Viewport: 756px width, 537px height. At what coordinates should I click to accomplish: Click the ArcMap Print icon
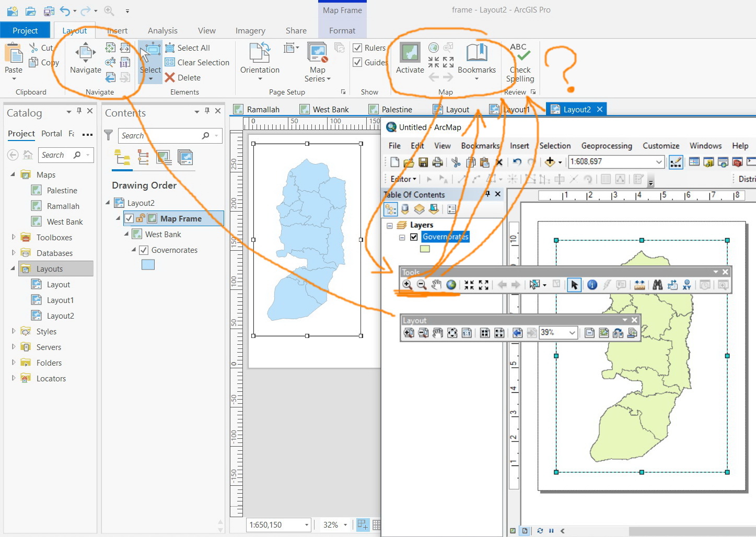click(438, 162)
